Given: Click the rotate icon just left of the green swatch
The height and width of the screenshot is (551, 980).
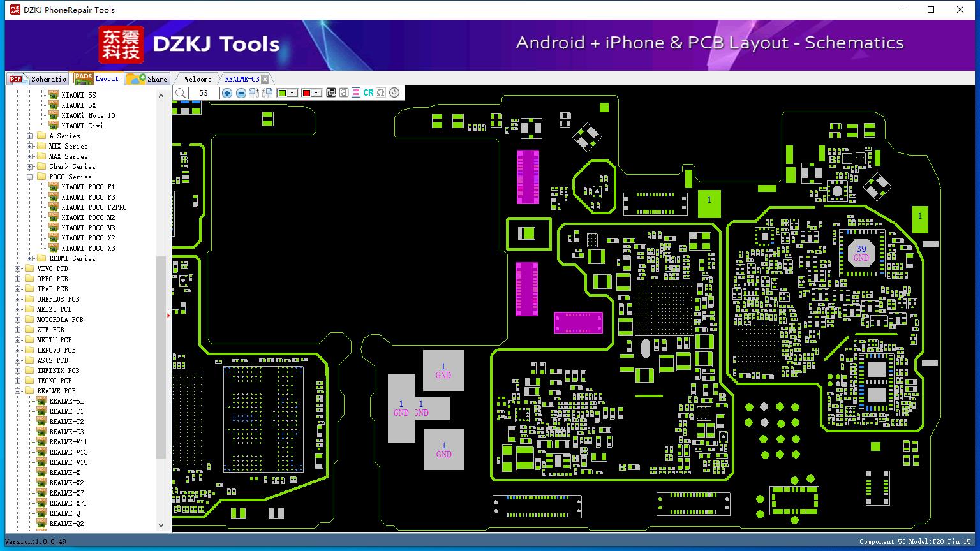Looking at the screenshot, I should 267,93.
